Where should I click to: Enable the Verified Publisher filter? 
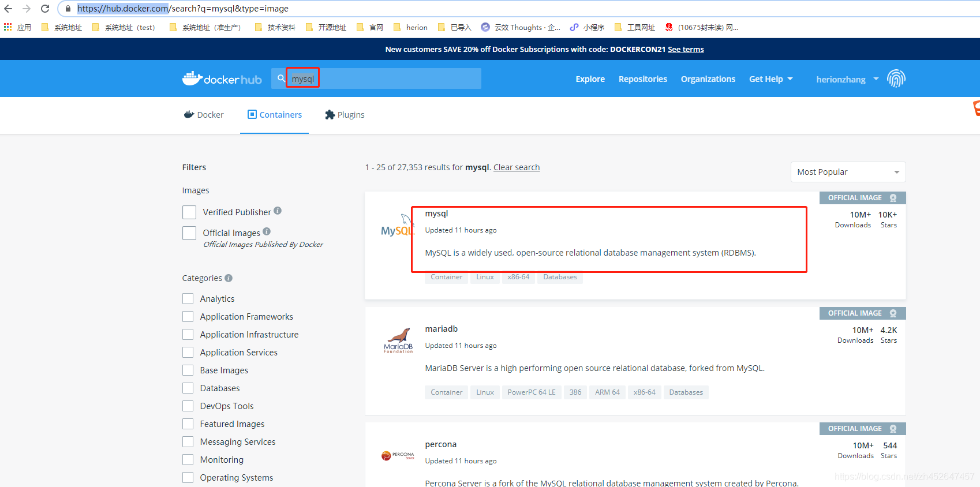click(x=189, y=212)
